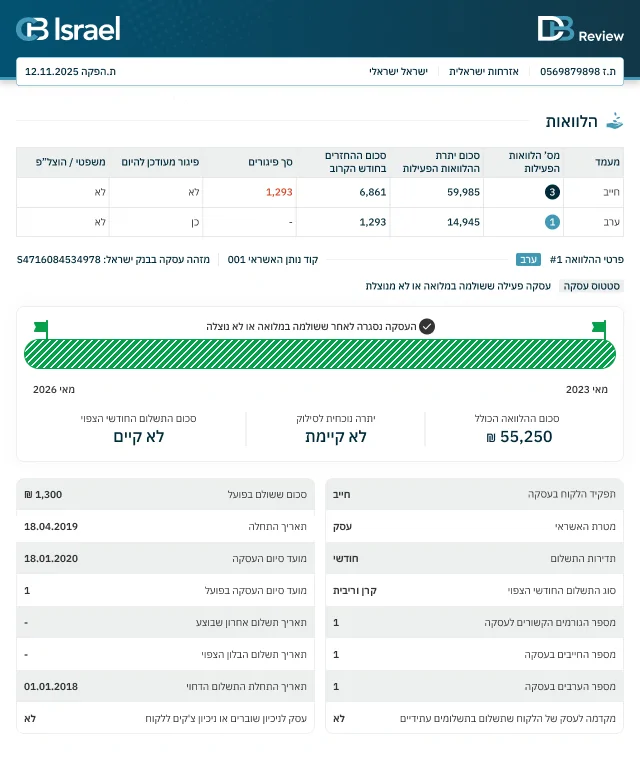Click the הלוואות section heading
This screenshot has height=772, width=640.
[x=571, y=122]
